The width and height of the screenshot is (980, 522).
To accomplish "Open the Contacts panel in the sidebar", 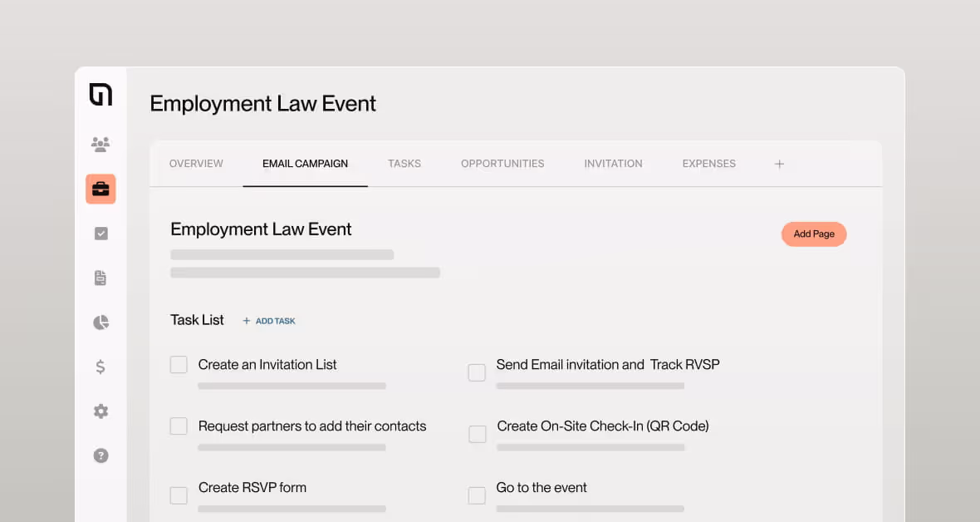I will pos(100,144).
